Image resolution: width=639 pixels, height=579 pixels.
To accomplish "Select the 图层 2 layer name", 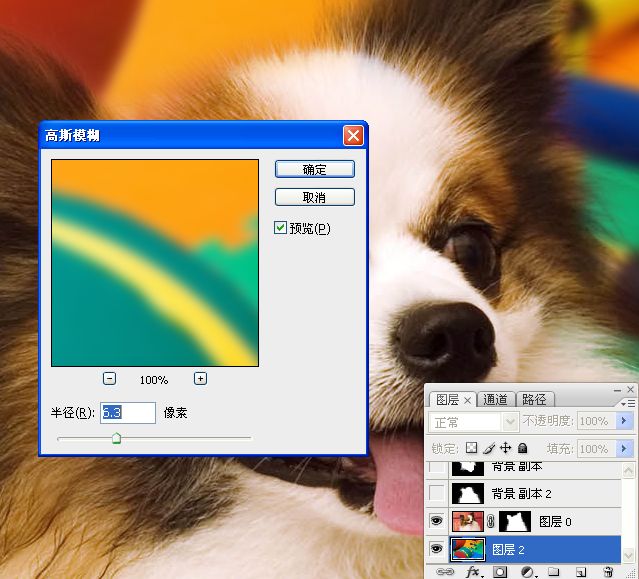I will (508, 550).
